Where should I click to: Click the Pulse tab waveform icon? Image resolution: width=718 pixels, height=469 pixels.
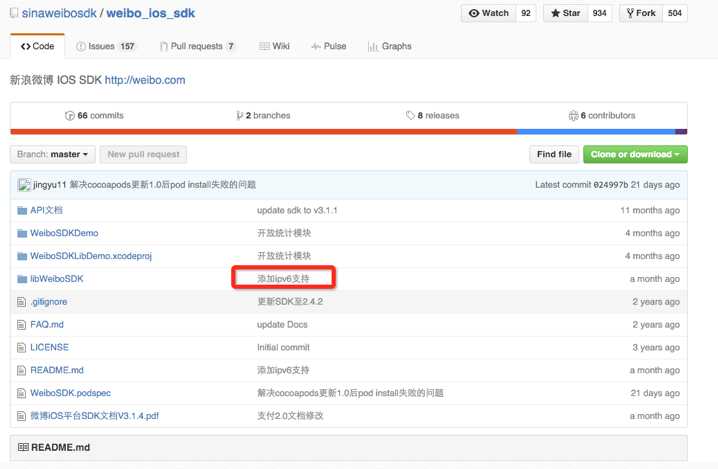tap(315, 46)
